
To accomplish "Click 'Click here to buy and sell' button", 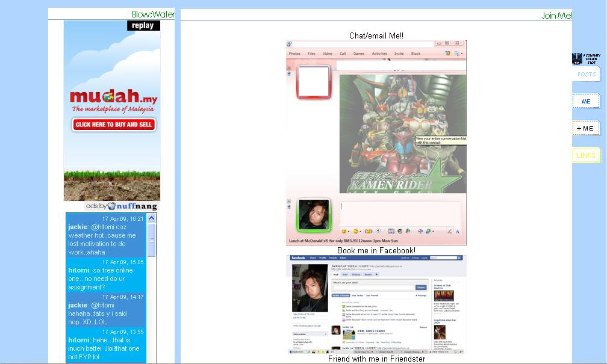I will (x=114, y=125).
